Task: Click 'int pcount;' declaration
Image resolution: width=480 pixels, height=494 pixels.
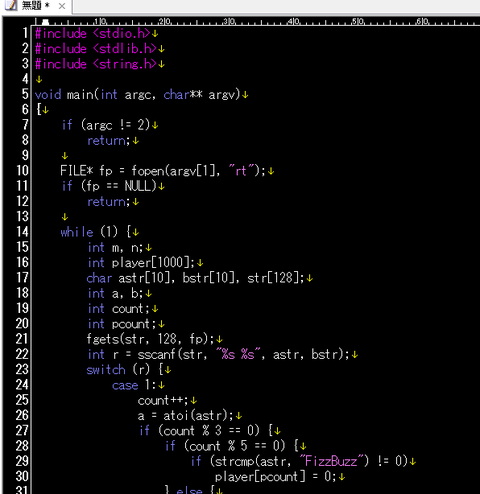Action: pos(122,324)
